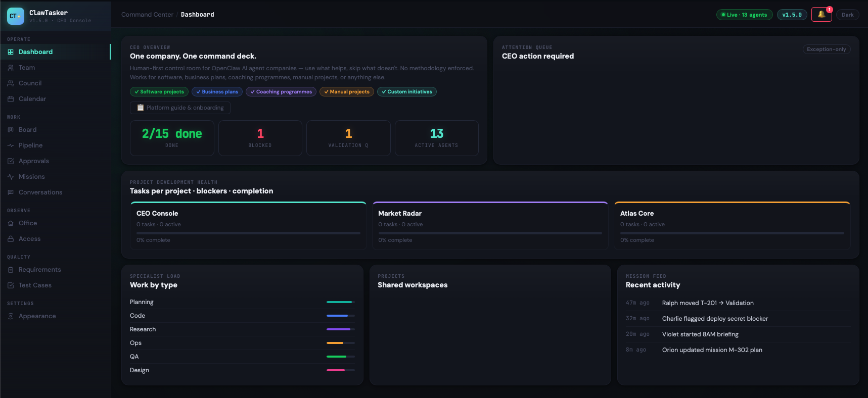The image size is (868, 398).
Task: Click the Command Center breadcrumb
Action: click(x=147, y=15)
